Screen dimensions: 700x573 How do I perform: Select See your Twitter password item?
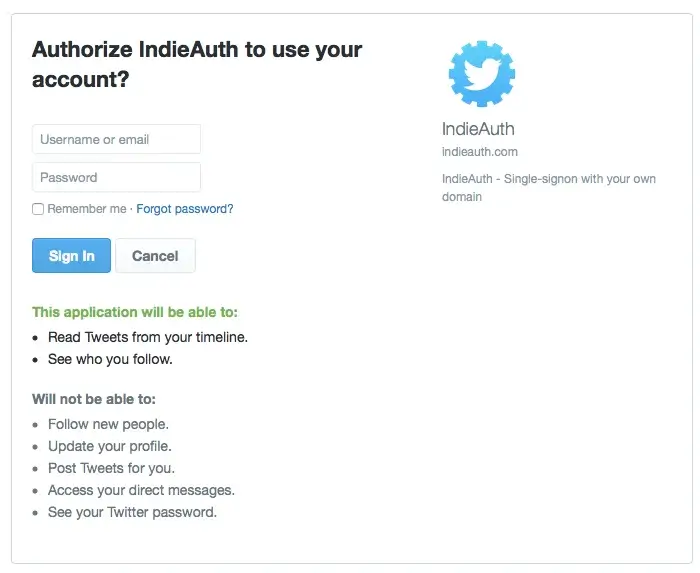132,512
